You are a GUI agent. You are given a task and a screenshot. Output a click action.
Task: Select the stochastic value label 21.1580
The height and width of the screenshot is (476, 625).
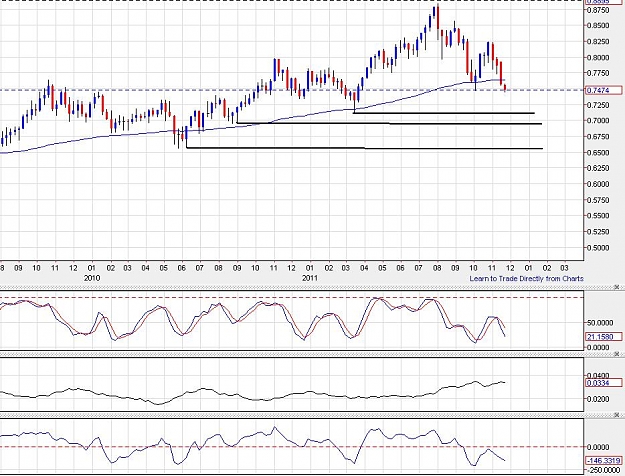click(603, 337)
